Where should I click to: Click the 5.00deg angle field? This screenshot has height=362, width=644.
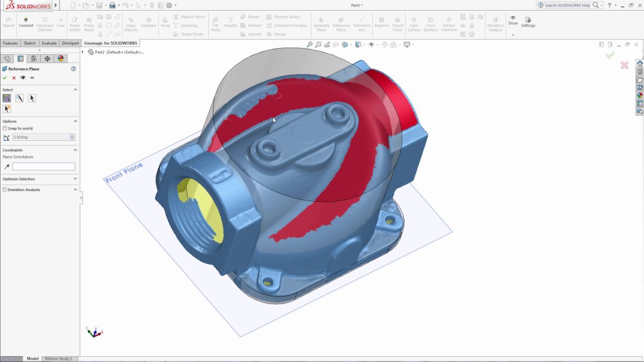click(x=41, y=137)
